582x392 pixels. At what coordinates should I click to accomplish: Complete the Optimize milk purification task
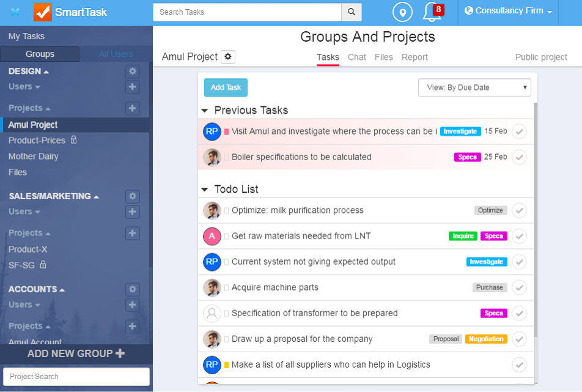click(519, 210)
